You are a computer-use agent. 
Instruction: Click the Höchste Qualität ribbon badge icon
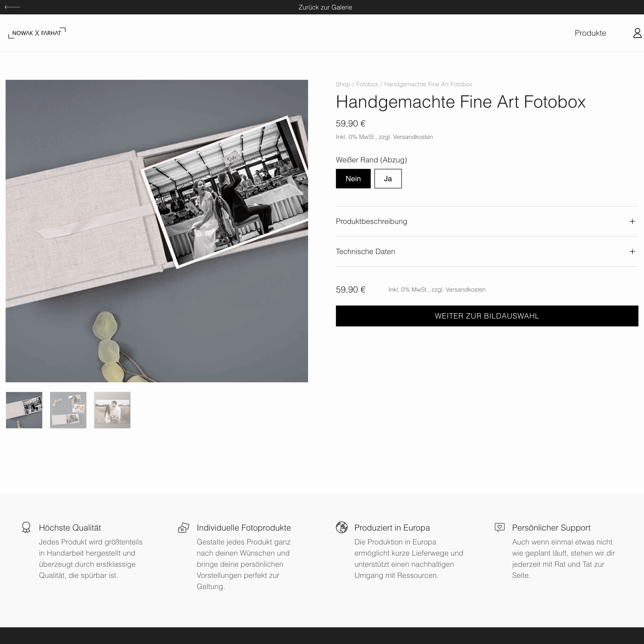point(26,527)
